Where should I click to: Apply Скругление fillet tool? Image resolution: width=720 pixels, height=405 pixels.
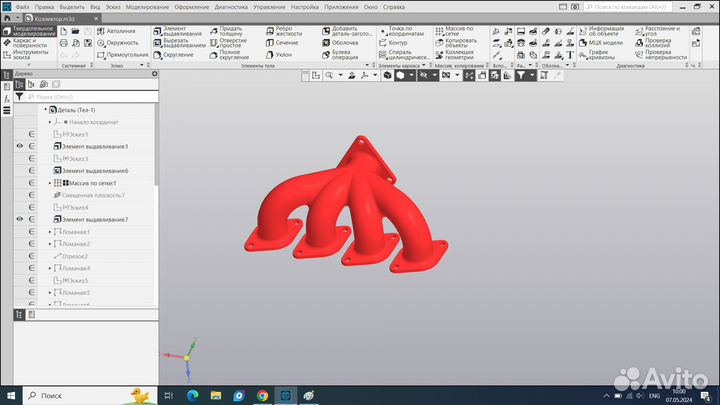click(x=174, y=55)
